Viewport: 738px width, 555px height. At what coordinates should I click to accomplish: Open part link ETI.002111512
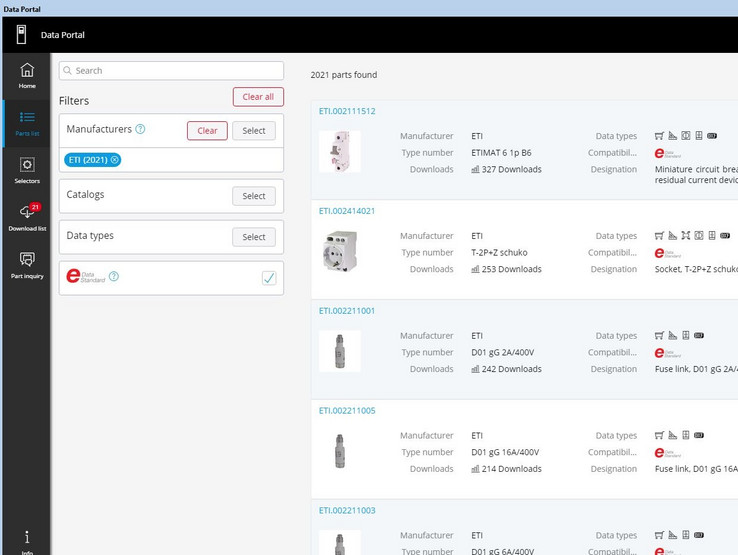pyautogui.click(x=347, y=111)
